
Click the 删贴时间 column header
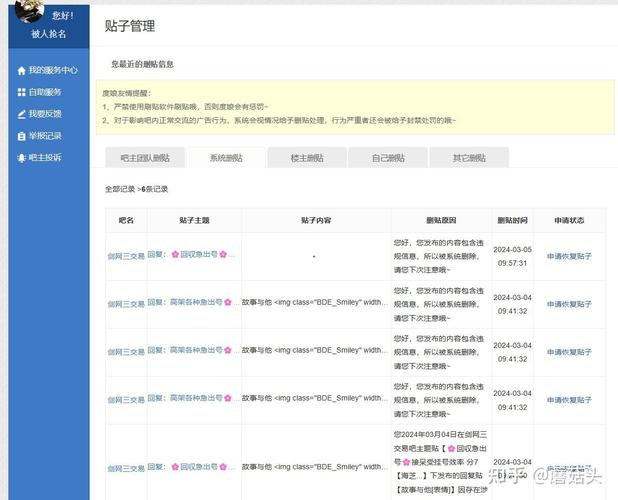tap(512, 220)
